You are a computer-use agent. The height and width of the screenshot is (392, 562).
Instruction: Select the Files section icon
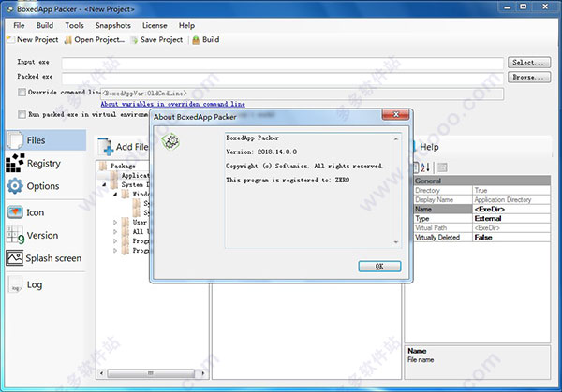pos(15,140)
